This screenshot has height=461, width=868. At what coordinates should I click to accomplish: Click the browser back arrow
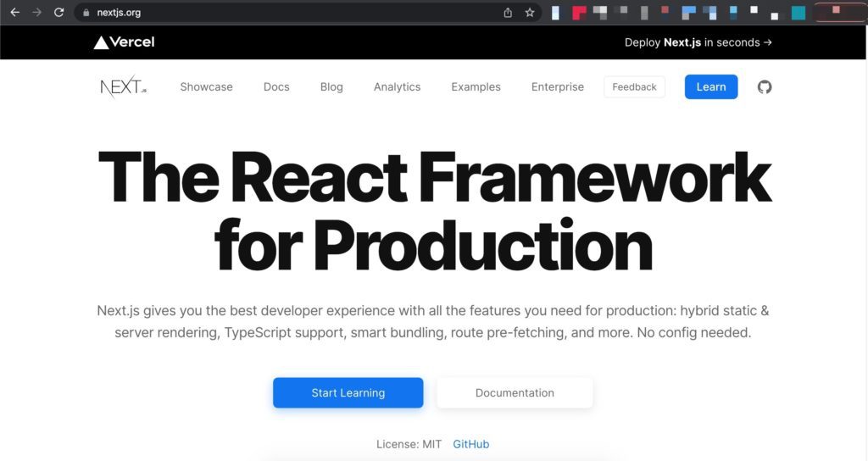pos(14,13)
